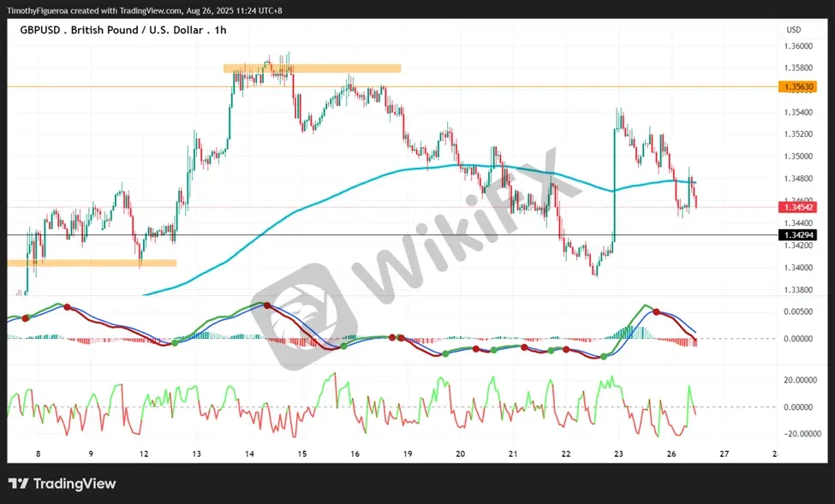Click date label 20 on the time axis
The height and width of the screenshot is (504, 835).
(460, 454)
